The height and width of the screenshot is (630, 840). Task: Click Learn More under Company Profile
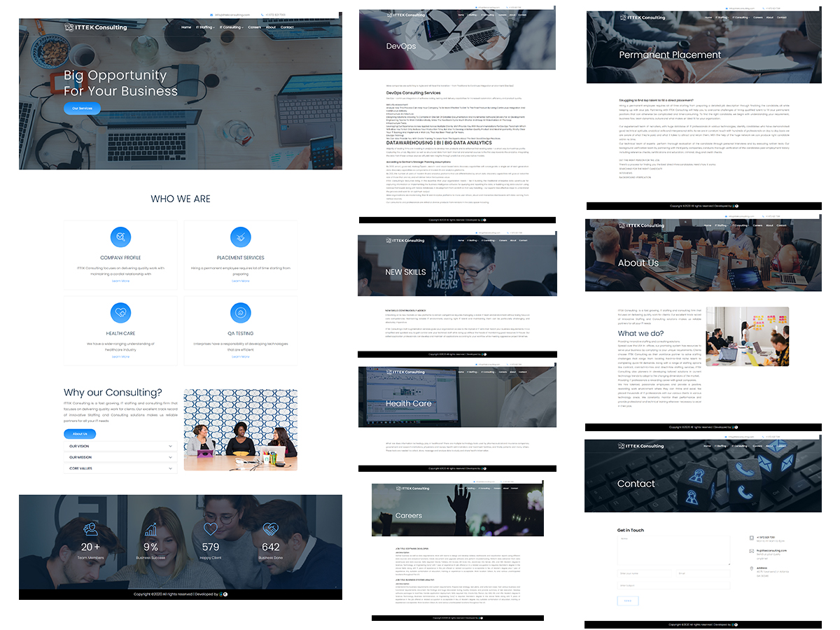(120, 281)
